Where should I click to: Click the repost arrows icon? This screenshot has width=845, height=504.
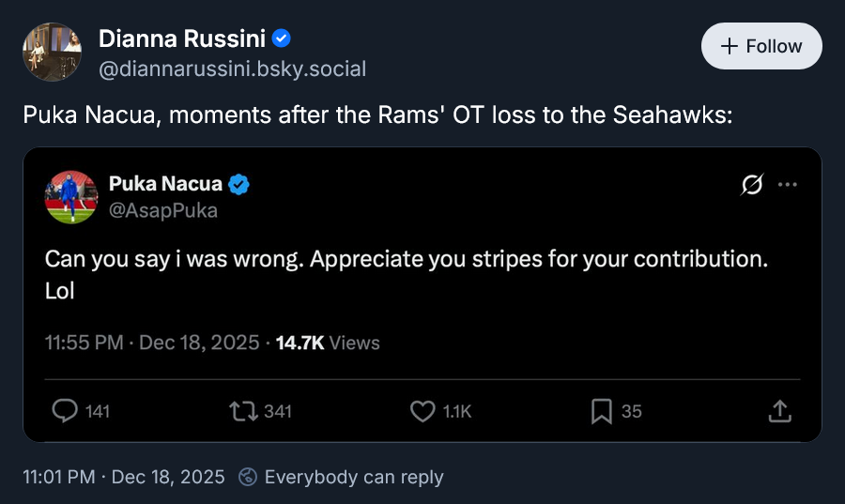click(x=242, y=411)
